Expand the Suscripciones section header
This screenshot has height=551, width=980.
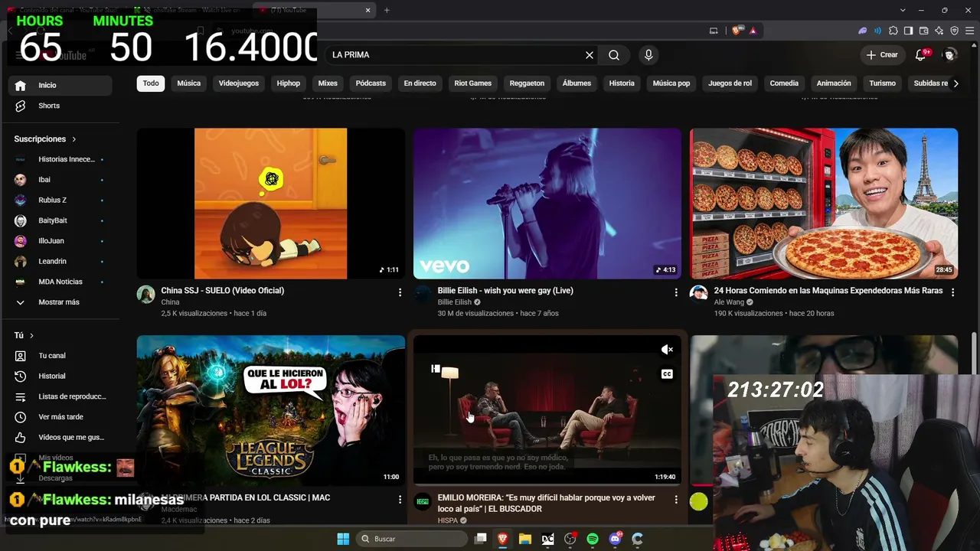coord(45,139)
